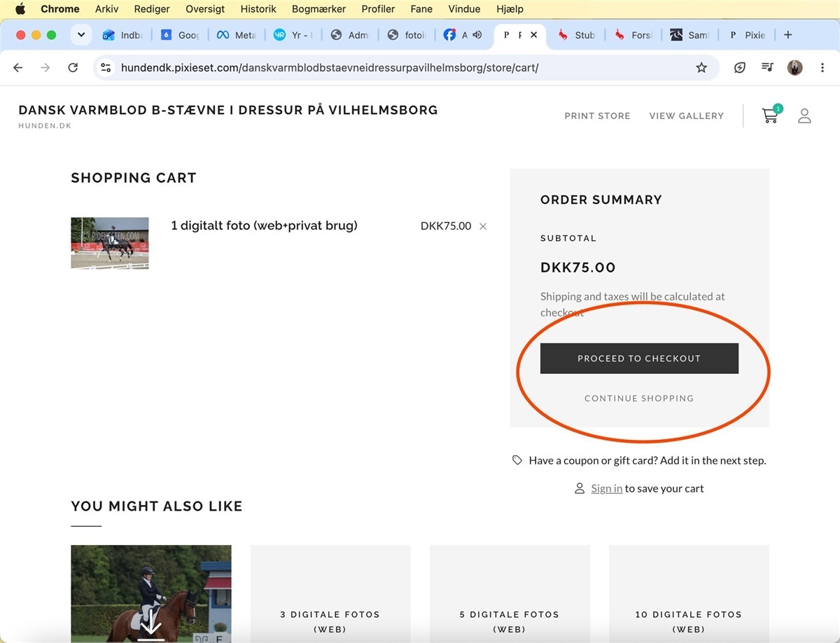Open the Bogmærker menu in menu bar
Image resolution: width=840 pixels, height=643 pixels.
point(318,9)
